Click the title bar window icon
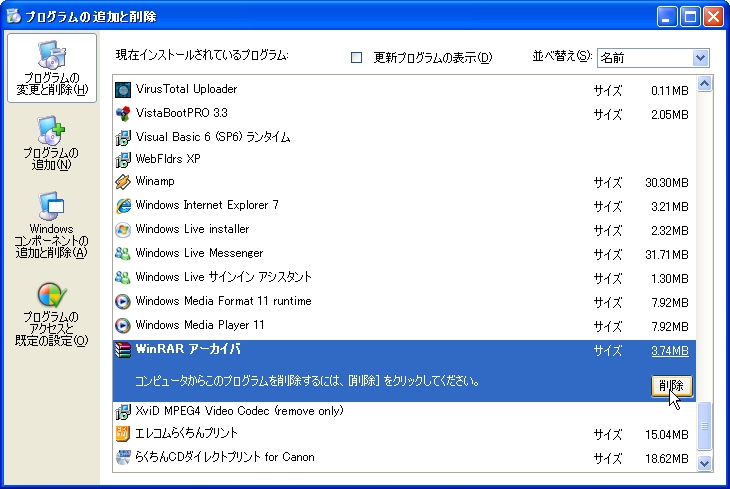Image resolution: width=730 pixels, height=489 pixels. (x=14, y=16)
